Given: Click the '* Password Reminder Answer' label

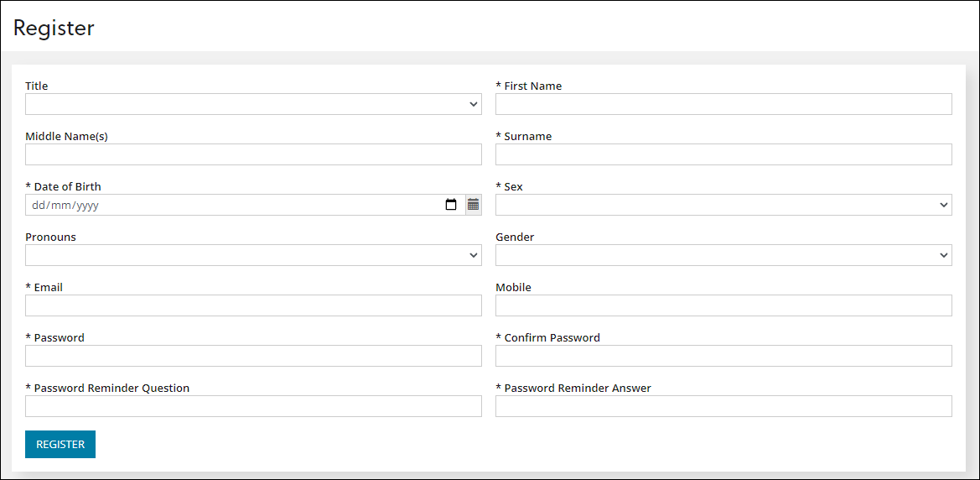Looking at the screenshot, I should pyautogui.click(x=573, y=388).
